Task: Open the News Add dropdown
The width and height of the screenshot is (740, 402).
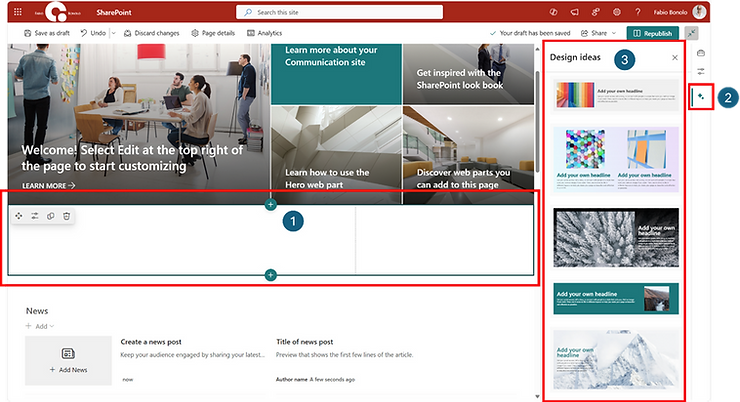Action: [x=40, y=326]
